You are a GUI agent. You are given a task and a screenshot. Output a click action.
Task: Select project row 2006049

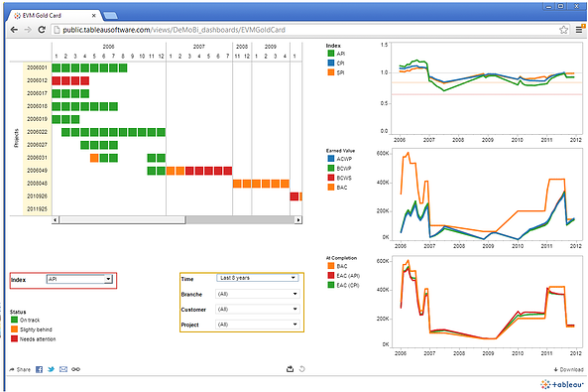tap(37, 171)
